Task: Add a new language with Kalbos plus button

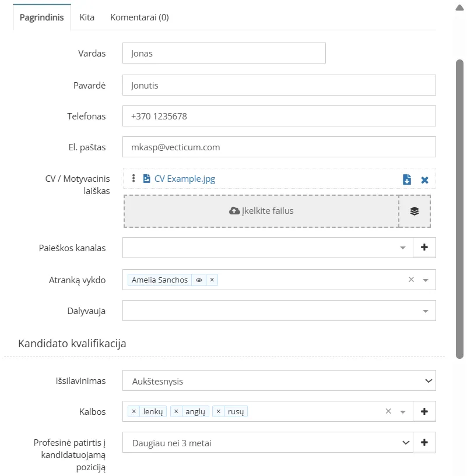Action: pos(424,411)
